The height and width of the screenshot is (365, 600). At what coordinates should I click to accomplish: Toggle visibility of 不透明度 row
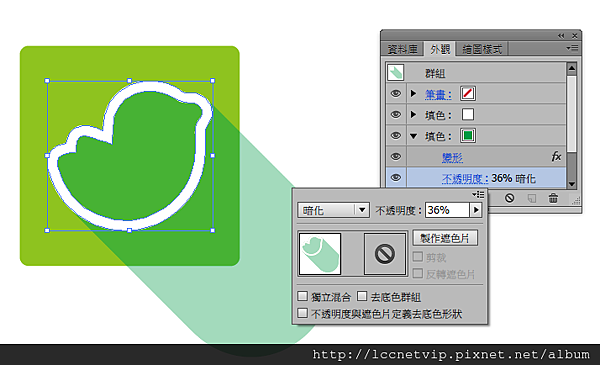pyautogui.click(x=396, y=178)
